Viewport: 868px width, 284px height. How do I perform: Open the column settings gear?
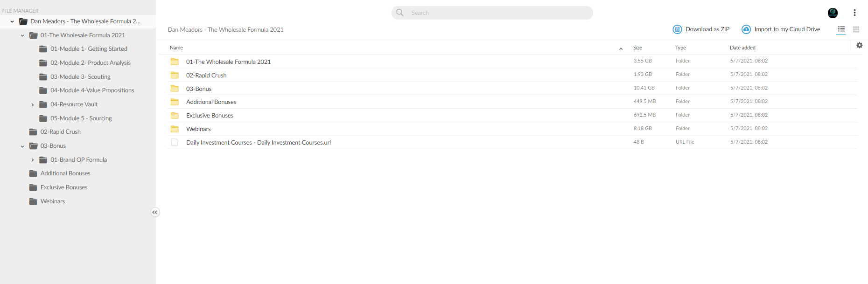pyautogui.click(x=860, y=45)
